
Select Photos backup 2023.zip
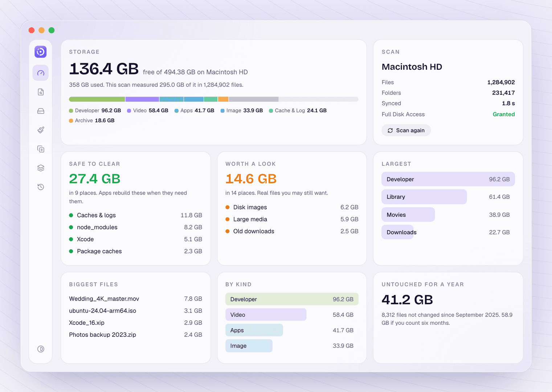coord(136,335)
